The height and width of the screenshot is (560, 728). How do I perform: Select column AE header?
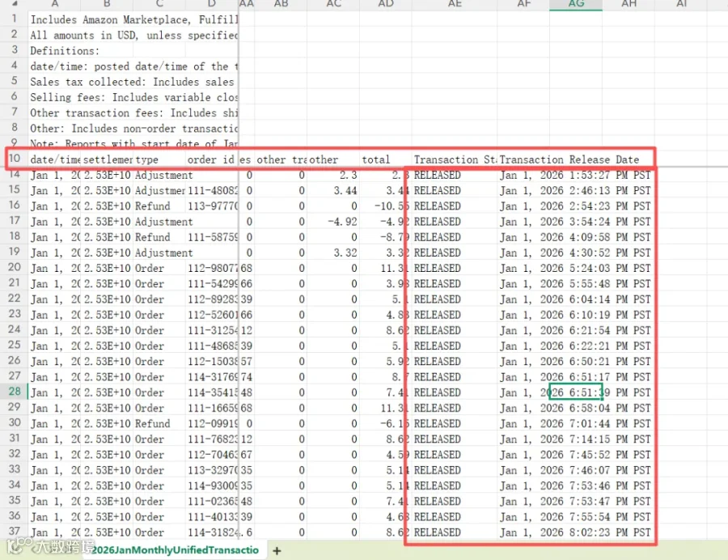pos(454,4)
